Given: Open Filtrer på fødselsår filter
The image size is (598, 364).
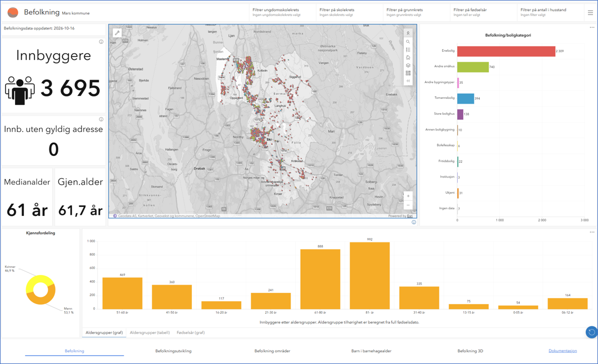Looking at the screenshot, I should (x=484, y=12).
